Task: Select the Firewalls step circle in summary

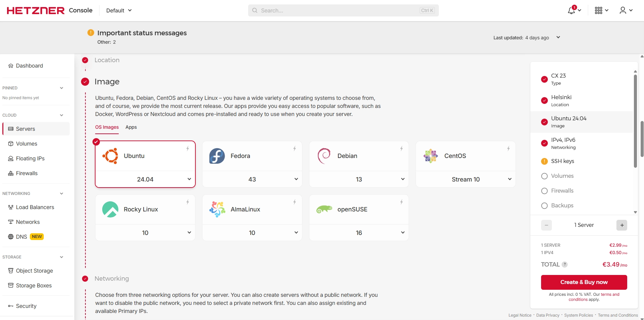Action: pos(544,191)
